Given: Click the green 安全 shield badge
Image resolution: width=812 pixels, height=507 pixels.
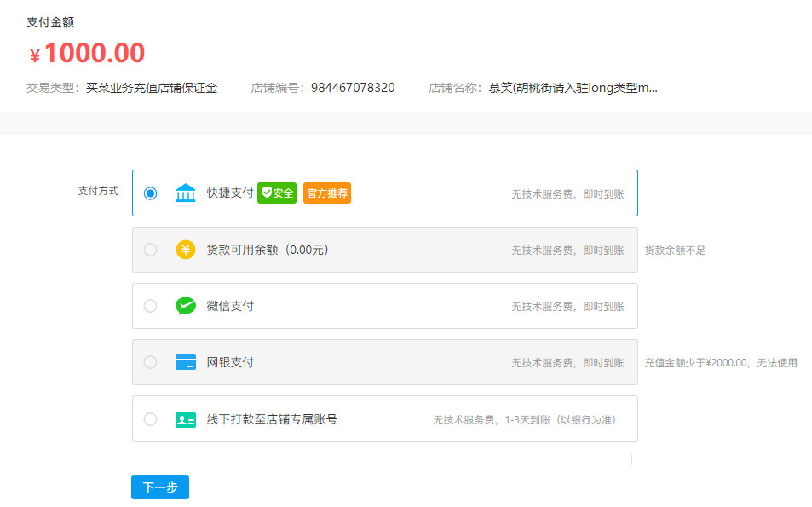Looking at the screenshot, I should (x=277, y=193).
